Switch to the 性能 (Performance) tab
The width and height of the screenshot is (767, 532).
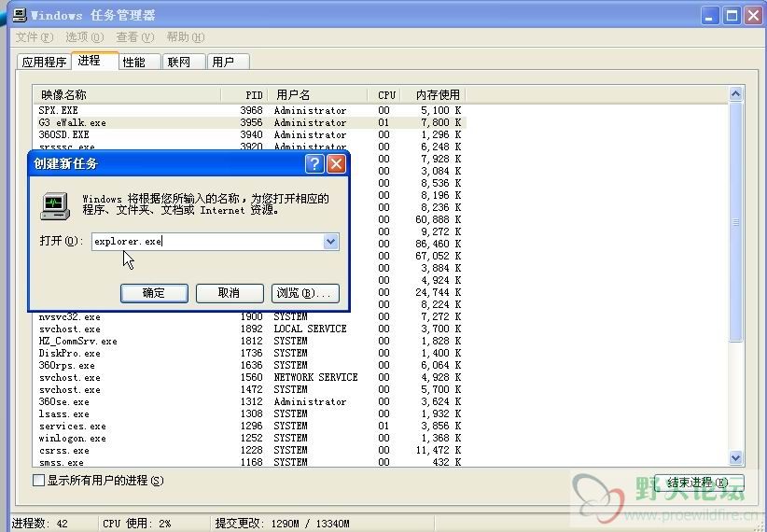(139, 63)
